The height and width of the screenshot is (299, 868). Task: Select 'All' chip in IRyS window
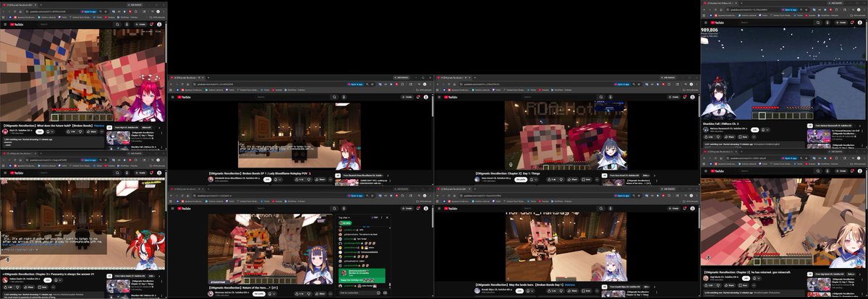coord(109,128)
